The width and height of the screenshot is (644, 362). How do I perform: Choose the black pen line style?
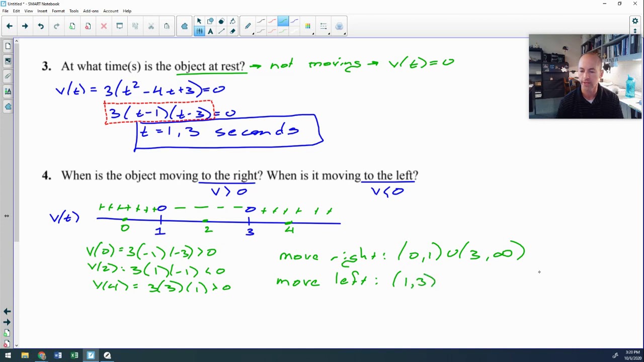pos(261,21)
